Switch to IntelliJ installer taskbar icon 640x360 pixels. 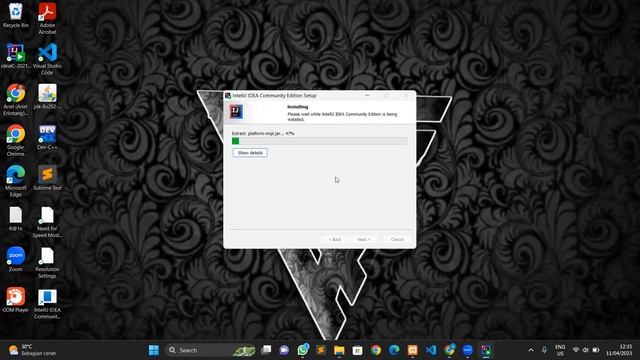pos(486,350)
